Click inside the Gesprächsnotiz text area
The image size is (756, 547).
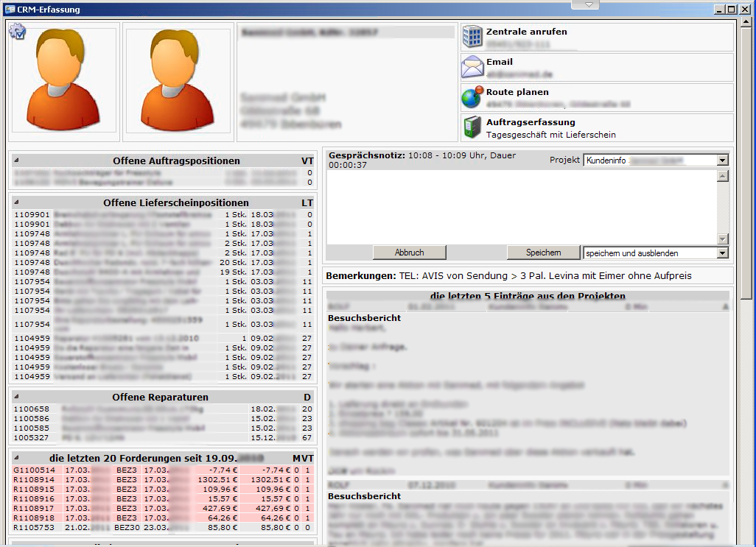coord(520,206)
